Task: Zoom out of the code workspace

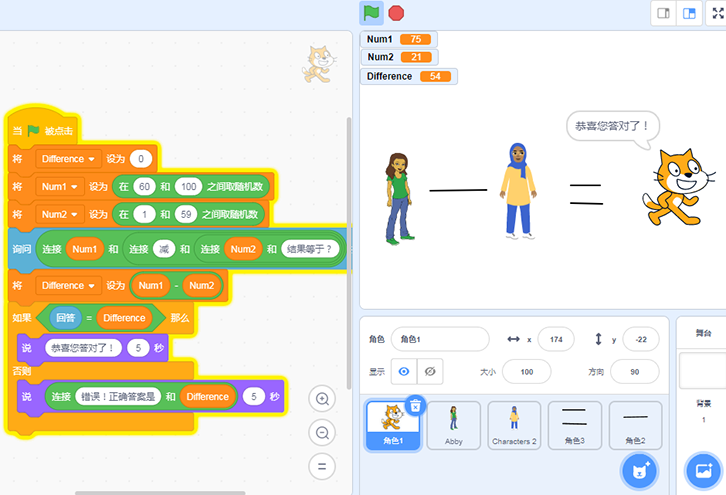Action: (322, 433)
